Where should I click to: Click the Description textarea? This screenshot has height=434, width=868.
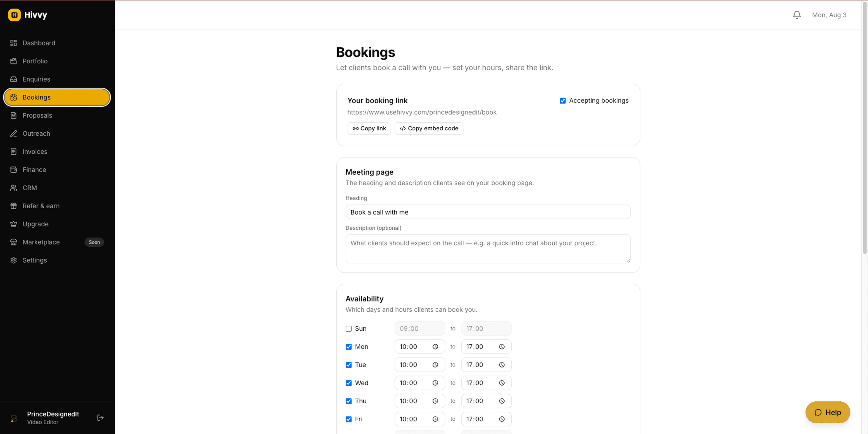click(x=488, y=249)
